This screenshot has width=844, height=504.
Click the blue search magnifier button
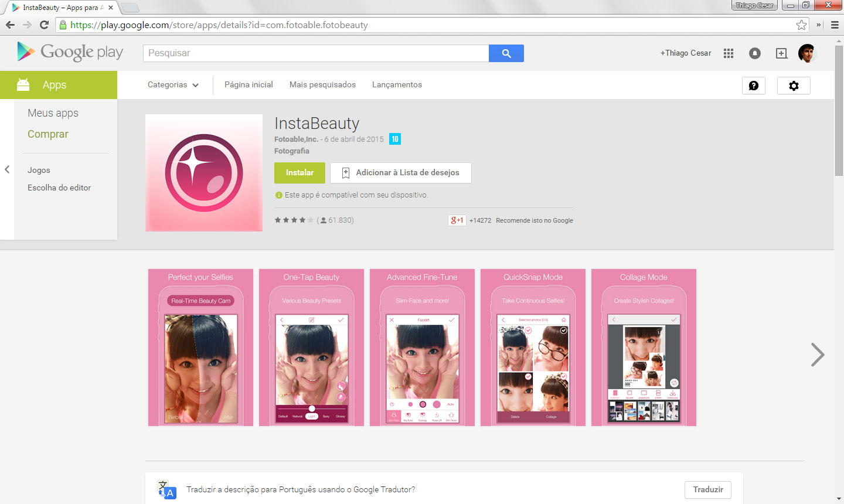[x=506, y=53]
